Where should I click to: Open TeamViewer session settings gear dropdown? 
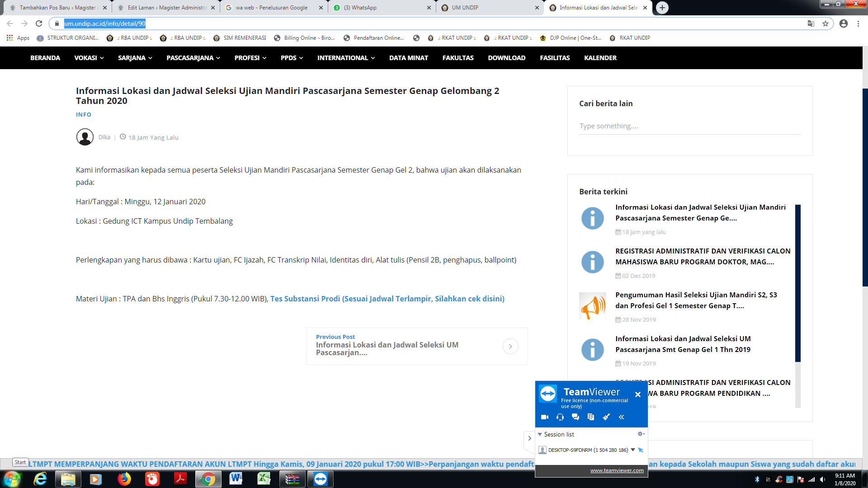(x=641, y=434)
